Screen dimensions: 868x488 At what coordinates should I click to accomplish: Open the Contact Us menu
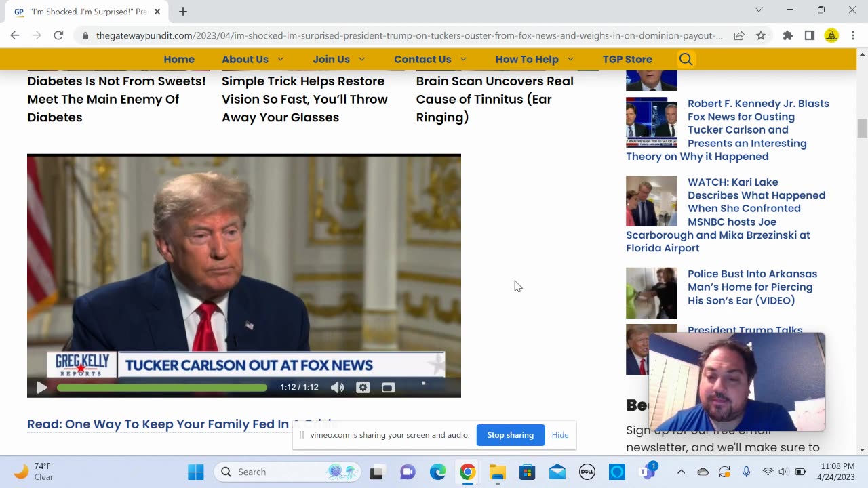[x=422, y=59]
